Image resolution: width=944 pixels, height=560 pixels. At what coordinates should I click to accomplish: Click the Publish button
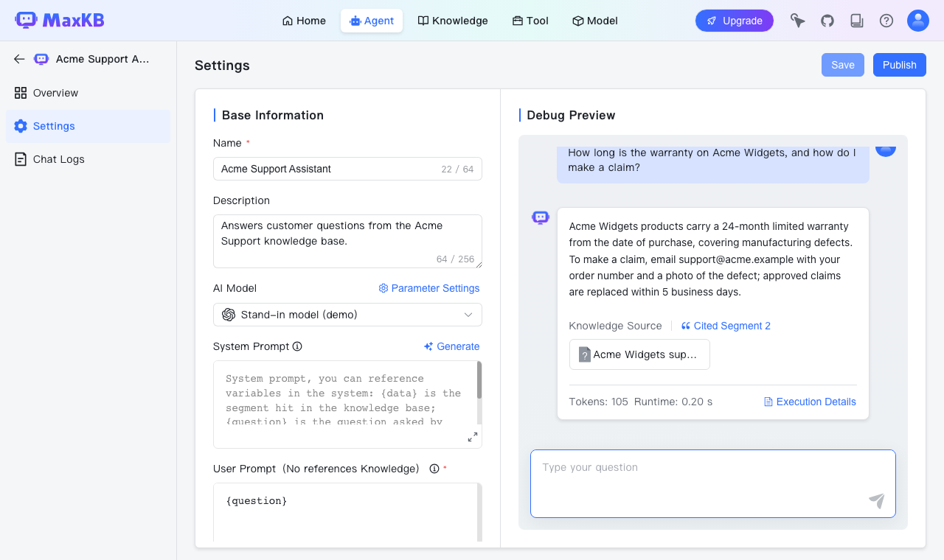pos(900,65)
